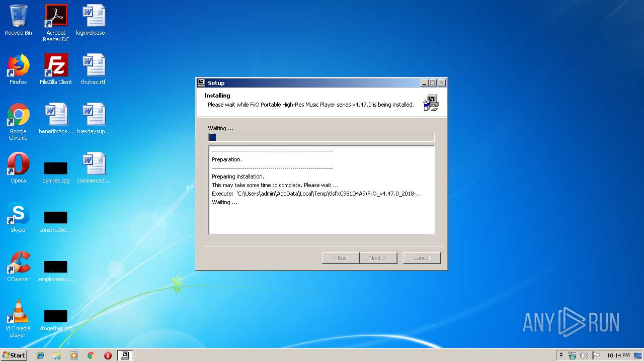This screenshot has height=362, width=644.
Task: Click the installation progress bar
Action: (x=321, y=137)
